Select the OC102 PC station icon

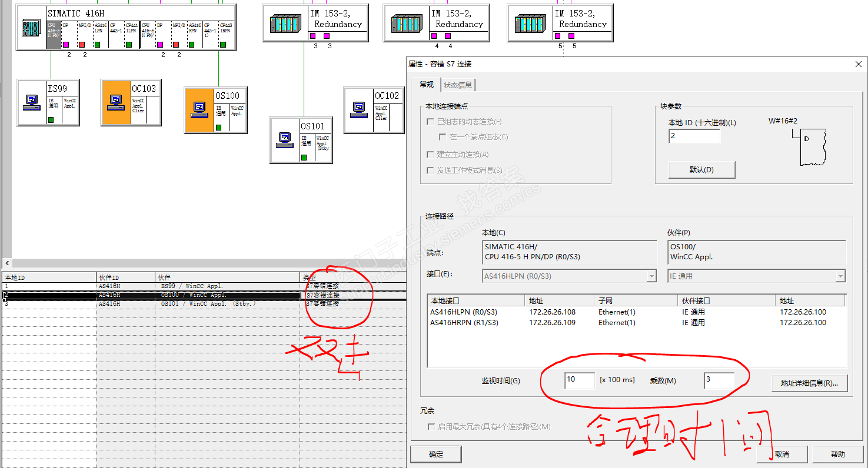pos(359,110)
